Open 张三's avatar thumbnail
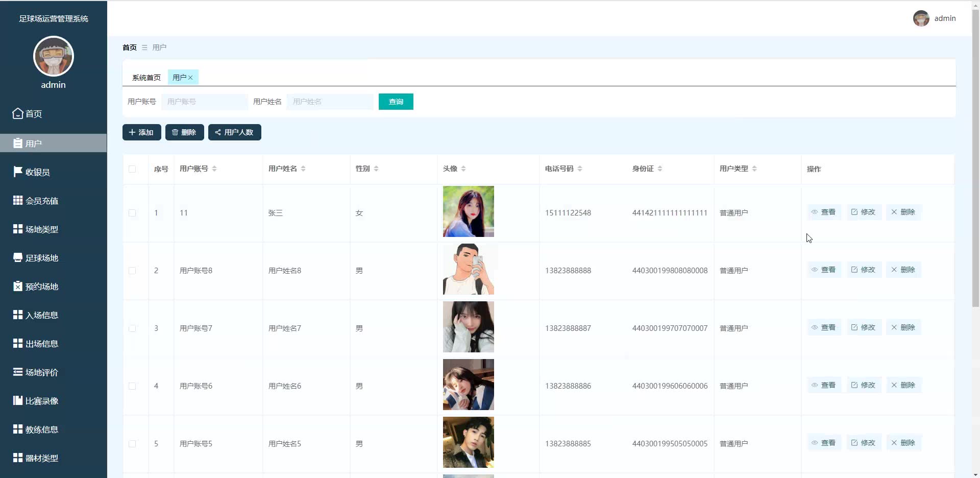The width and height of the screenshot is (980, 478). tap(468, 211)
